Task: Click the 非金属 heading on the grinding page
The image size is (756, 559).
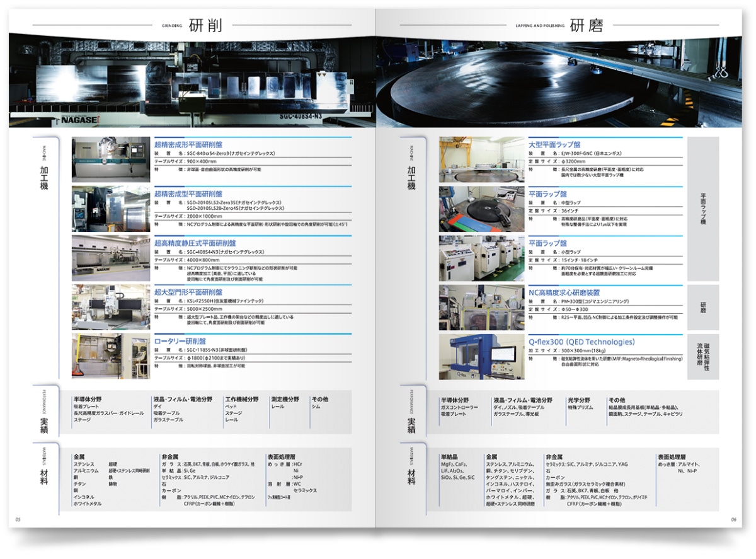Action: point(169,456)
